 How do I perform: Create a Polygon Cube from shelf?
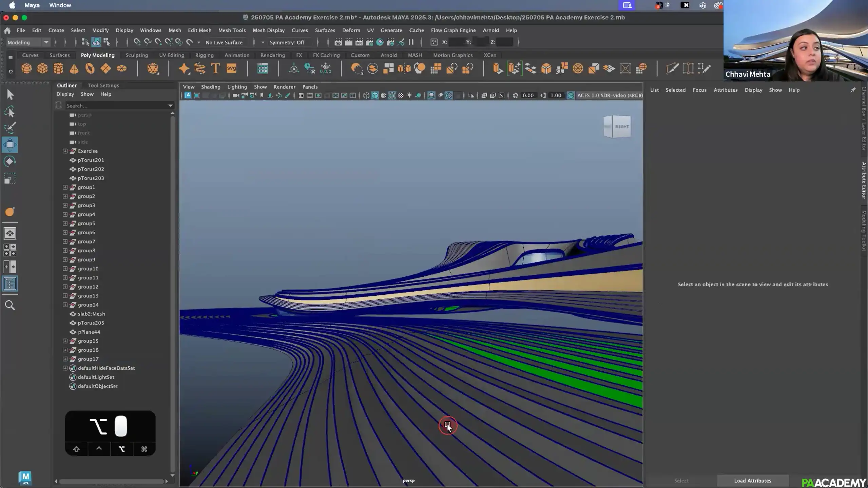42,69
